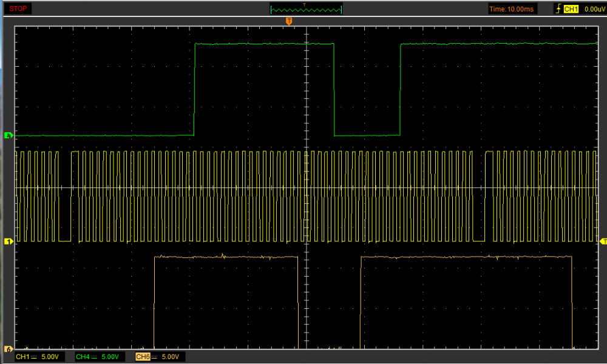Click the CH6 5.00V voltage scale value

pos(171,357)
